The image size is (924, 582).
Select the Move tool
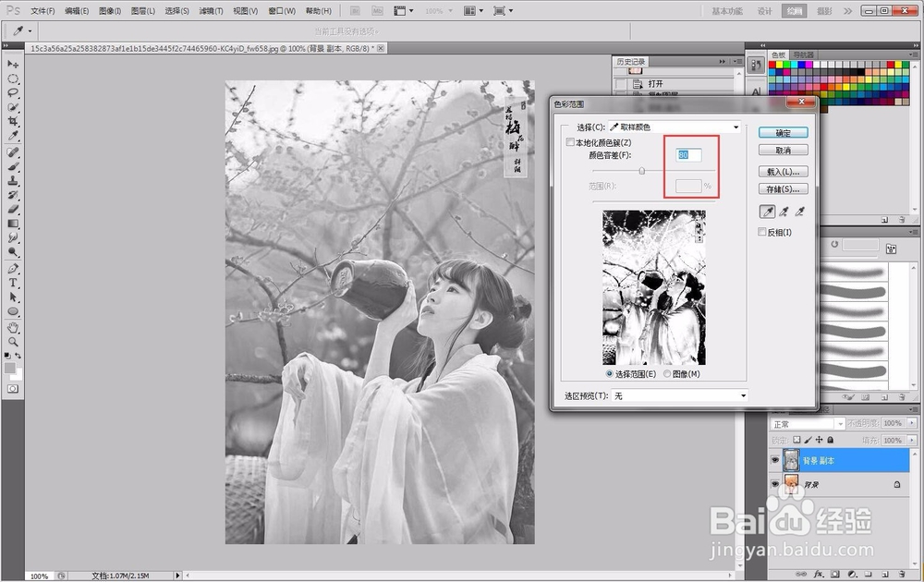(13, 65)
